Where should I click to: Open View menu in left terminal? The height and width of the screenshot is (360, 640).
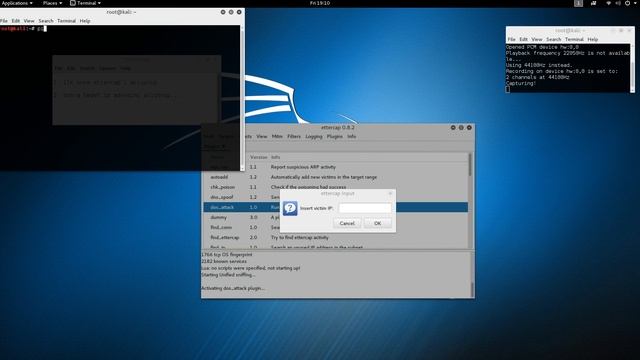click(29, 21)
